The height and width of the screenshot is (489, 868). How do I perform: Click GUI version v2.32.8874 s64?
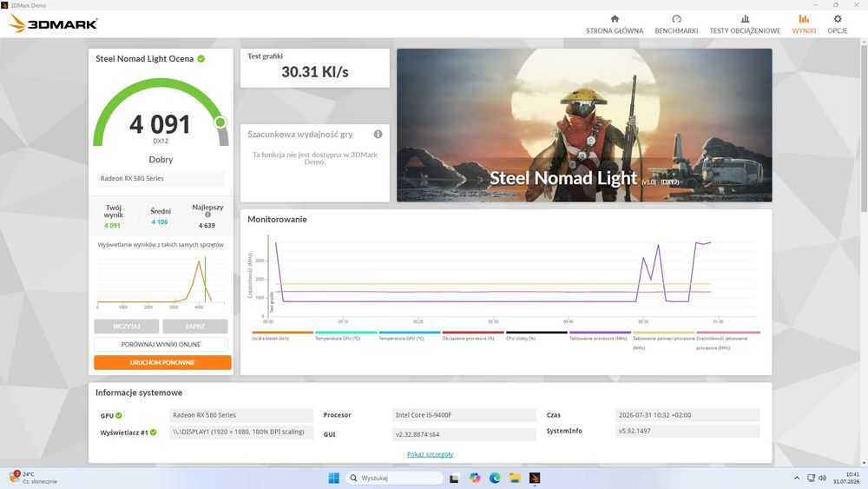click(x=464, y=435)
